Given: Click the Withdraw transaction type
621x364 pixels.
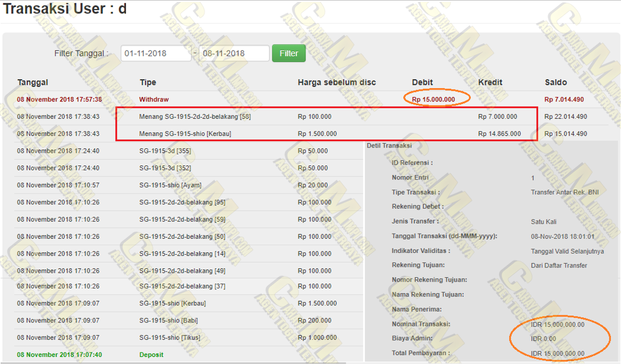Looking at the screenshot, I should coord(154,100).
